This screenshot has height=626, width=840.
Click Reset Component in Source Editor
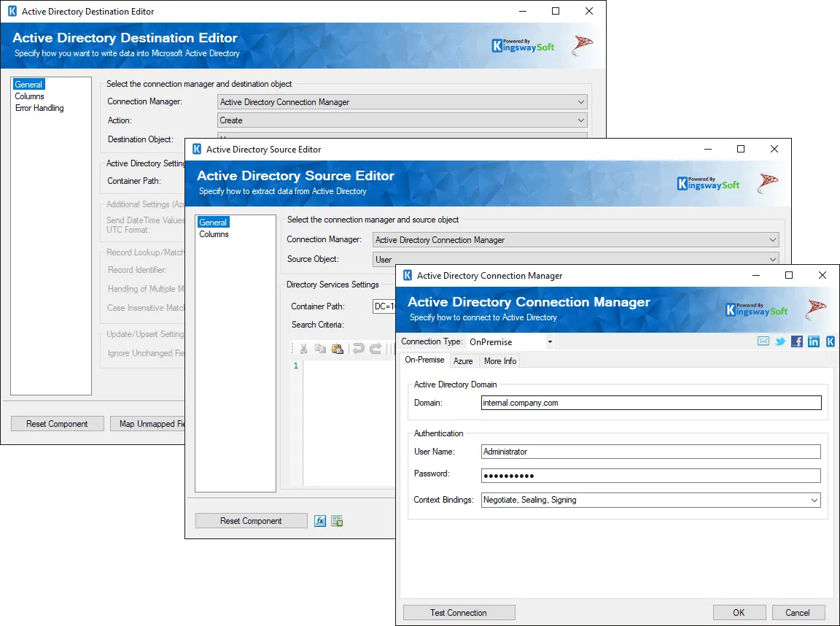pyautogui.click(x=251, y=521)
